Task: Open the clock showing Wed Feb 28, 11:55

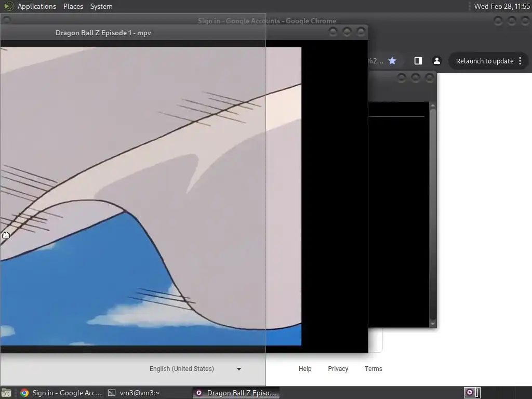Action: 501,6
